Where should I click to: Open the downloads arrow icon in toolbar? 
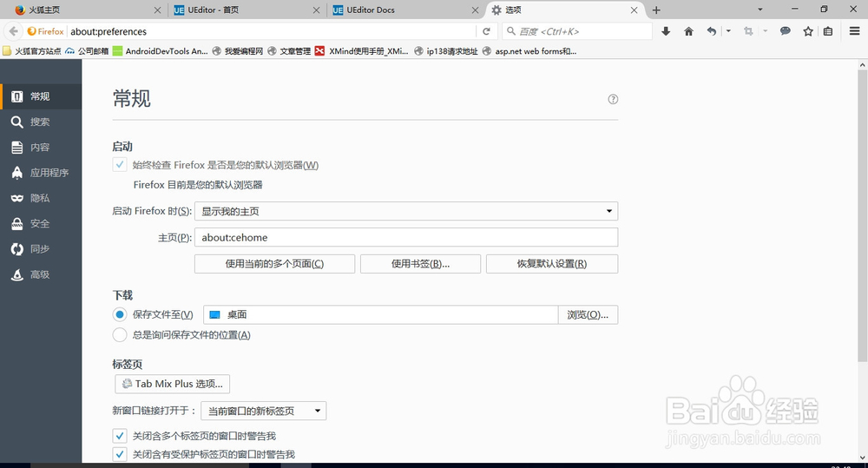pyautogui.click(x=666, y=31)
